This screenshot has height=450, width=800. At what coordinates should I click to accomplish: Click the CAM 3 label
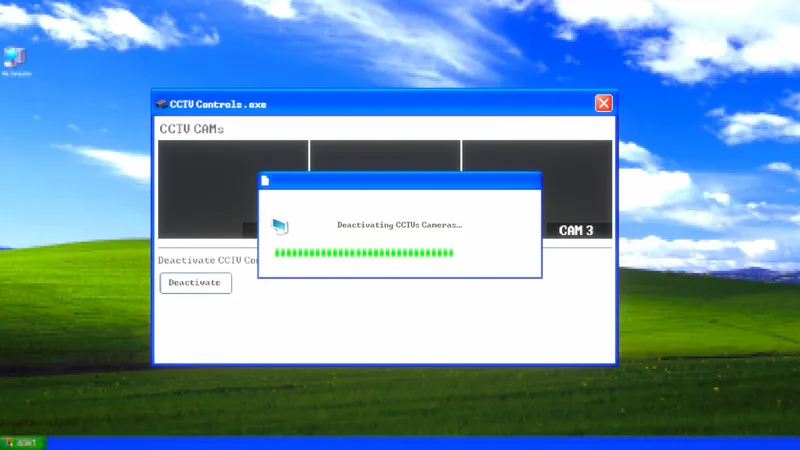[x=576, y=231]
